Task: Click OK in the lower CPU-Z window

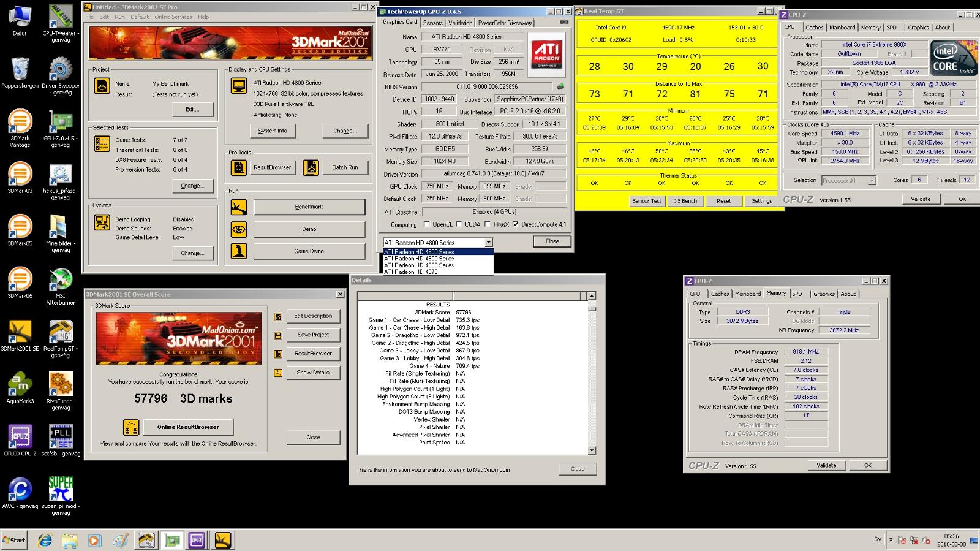Action: coord(867,465)
